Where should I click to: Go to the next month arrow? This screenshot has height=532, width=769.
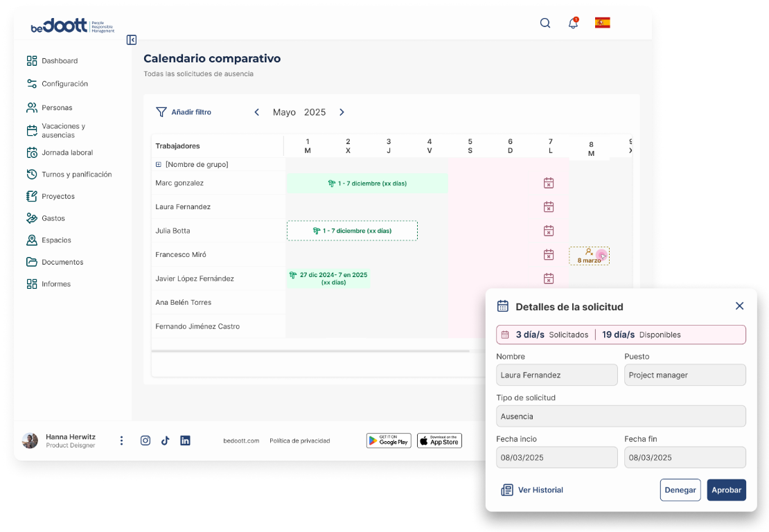(342, 112)
